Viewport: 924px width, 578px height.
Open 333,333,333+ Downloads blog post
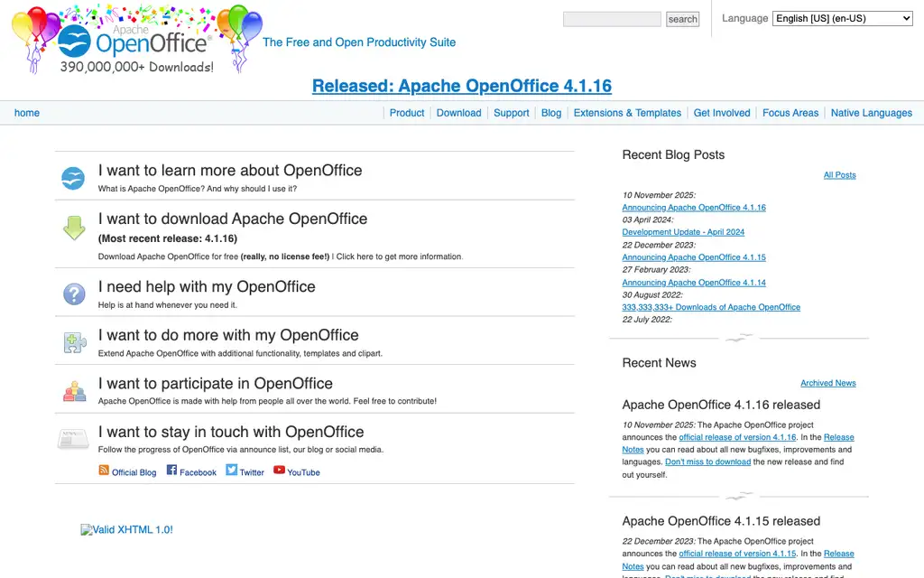click(x=711, y=307)
